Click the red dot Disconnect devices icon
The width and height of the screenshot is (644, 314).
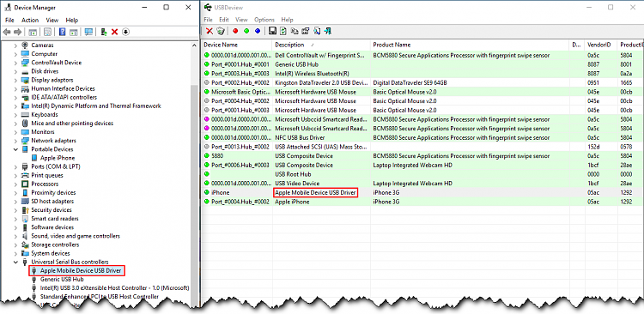(x=235, y=31)
